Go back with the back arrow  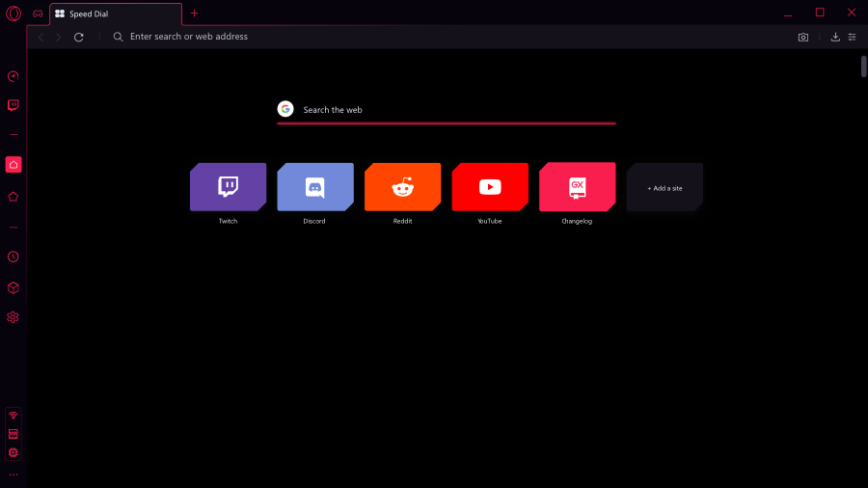point(41,37)
